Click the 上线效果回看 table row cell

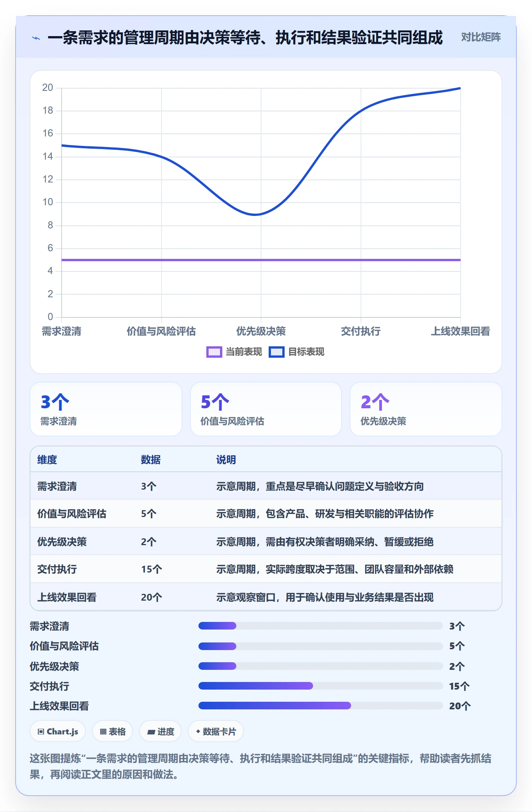point(67,597)
